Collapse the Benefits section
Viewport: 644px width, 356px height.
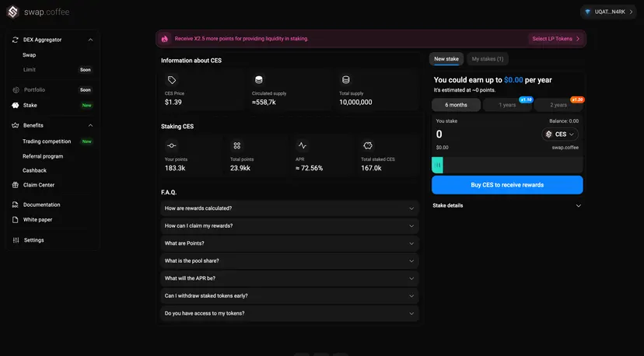[x=90, y=126]
